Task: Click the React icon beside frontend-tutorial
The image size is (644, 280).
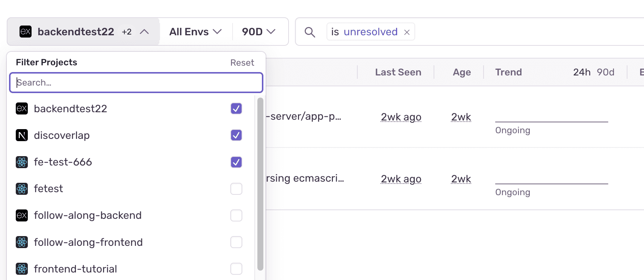Action: 22,269
